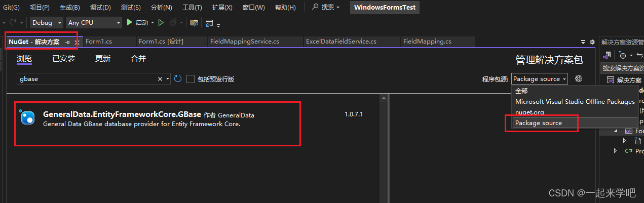Viewport: 644px width, 203px height.
Task: Click the Solution Explorer search box
Action: (622, 68)
